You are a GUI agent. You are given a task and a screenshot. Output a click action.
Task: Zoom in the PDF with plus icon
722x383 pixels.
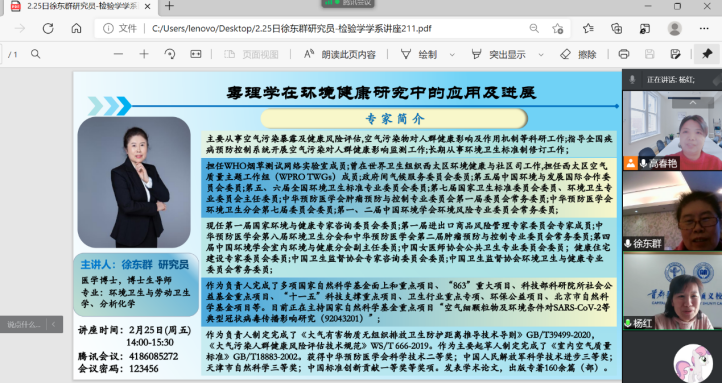(x=144, y=54)
